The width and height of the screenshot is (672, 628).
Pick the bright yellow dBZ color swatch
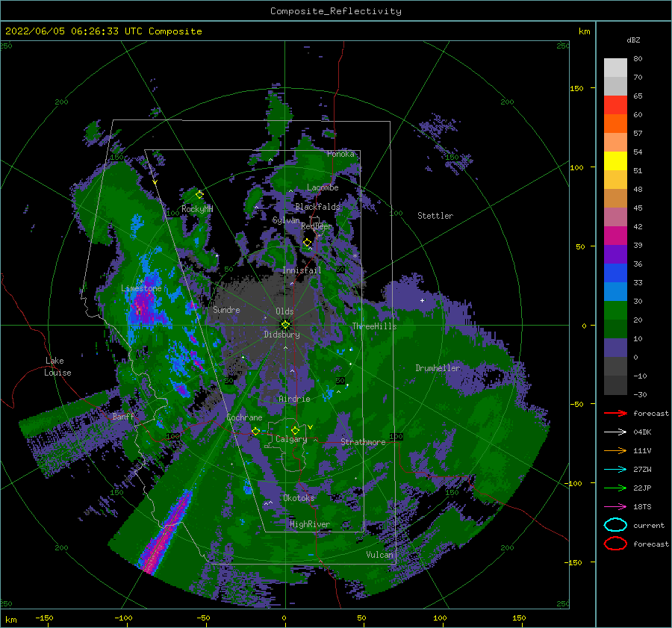click(615, 161)
